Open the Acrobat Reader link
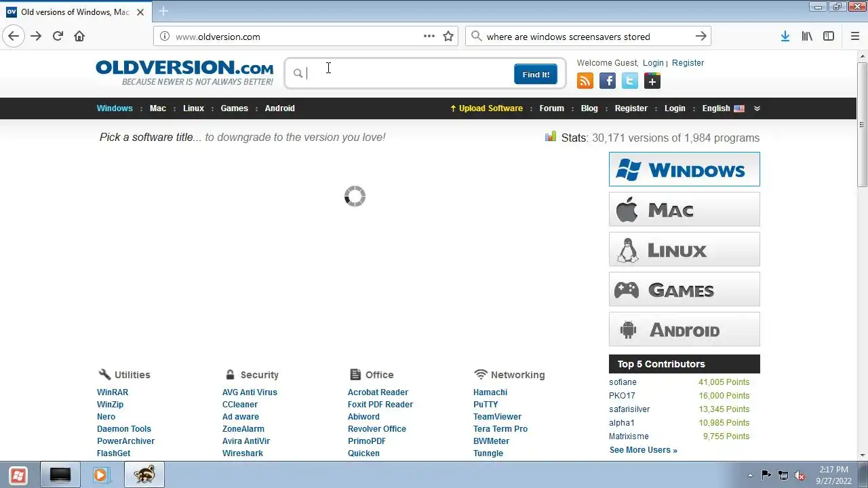 coord(378,392)
